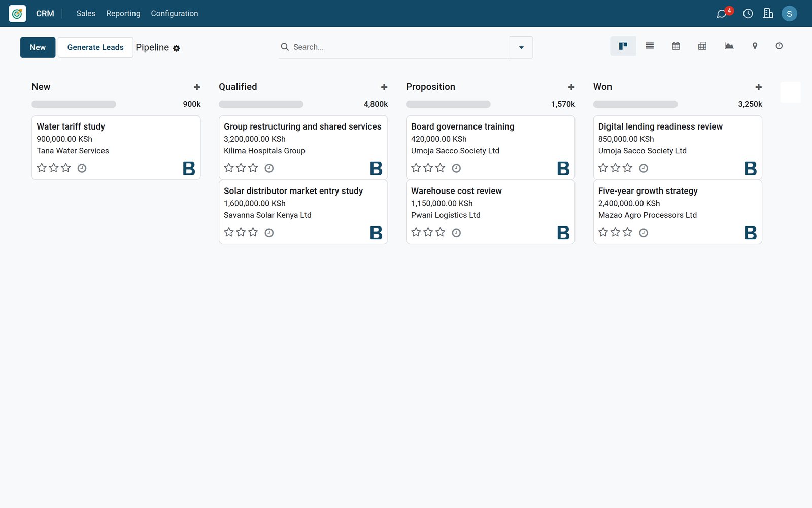Set first star on Five-year growth strategy

pos(603,232)
